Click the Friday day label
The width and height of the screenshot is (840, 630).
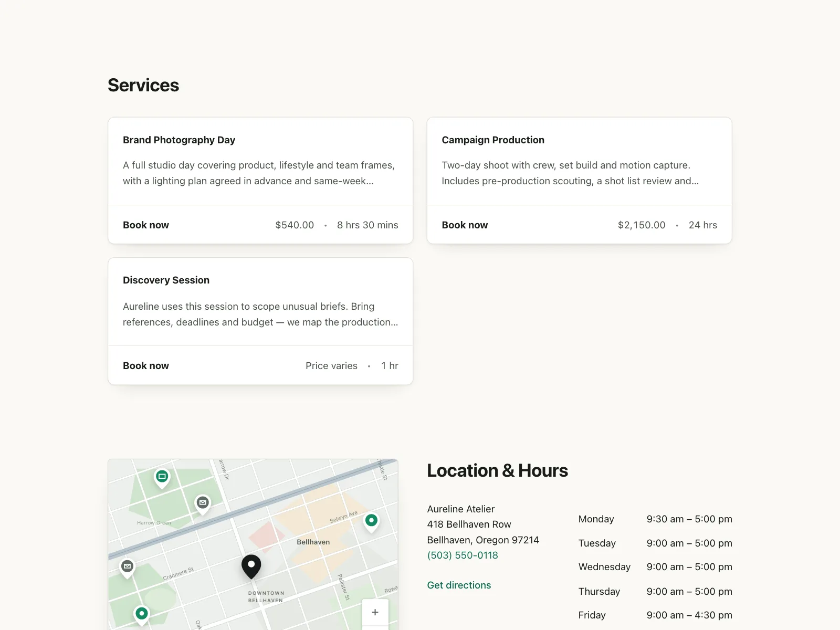592,615
